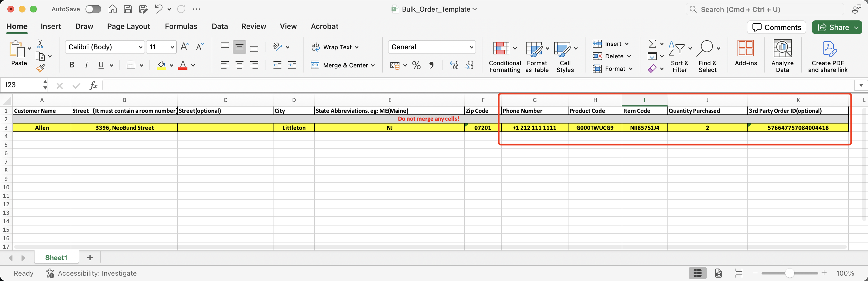Click the Paste clipboard icon
The width and height of the screenshot is (868, 281).
click(x=17, y=50)
